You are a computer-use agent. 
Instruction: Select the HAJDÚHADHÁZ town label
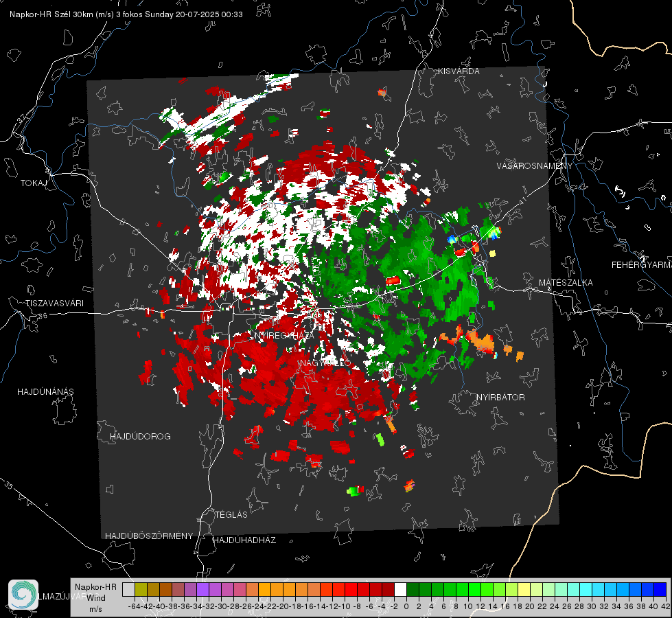[244, 540]
